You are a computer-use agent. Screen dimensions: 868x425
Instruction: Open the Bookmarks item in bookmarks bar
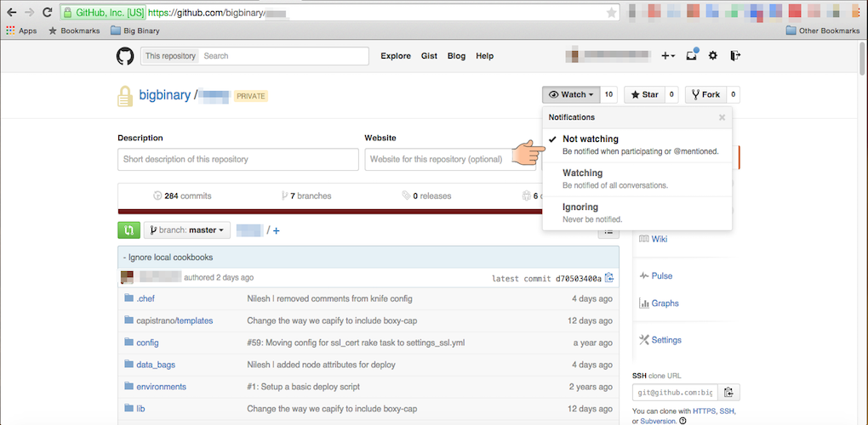point(74,31)
